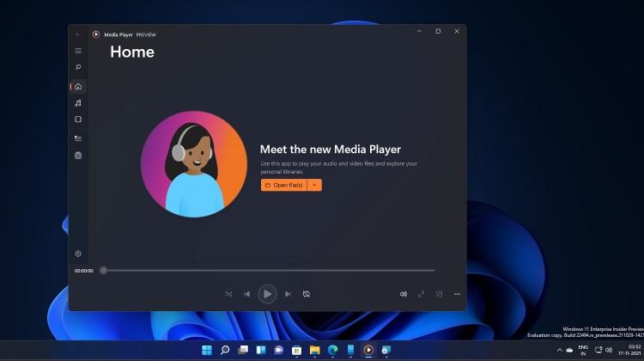
Task: Skip to the next track
Action: pos(288,294)
